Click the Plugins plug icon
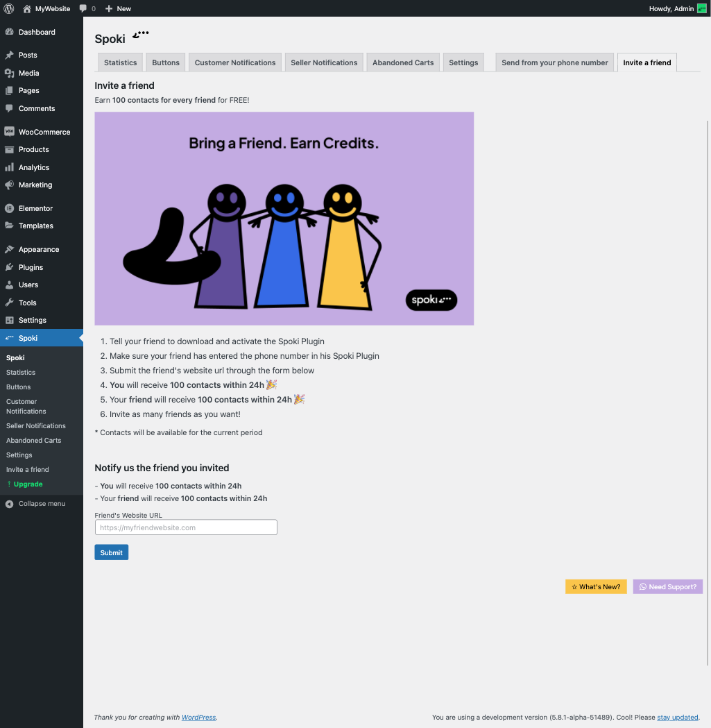The height and width of the screenshot is (728, 711). 9,267
